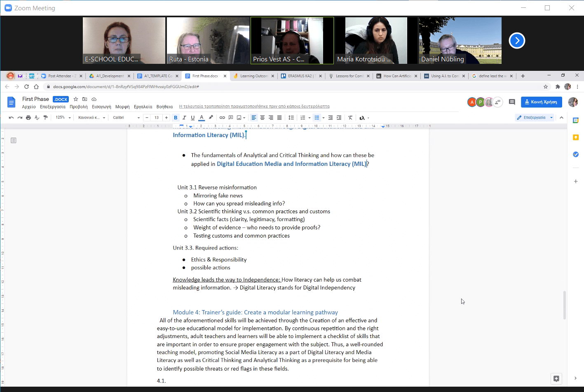
Task: Click the Κοινή Χρήση share button
Action: click(541, 102)
